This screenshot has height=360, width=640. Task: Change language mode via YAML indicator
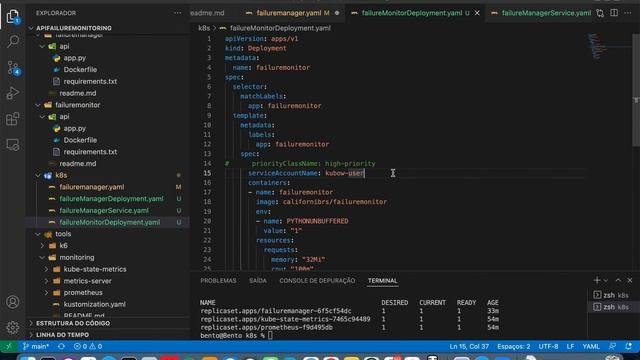pyautogui.click(x=591, y=347)
